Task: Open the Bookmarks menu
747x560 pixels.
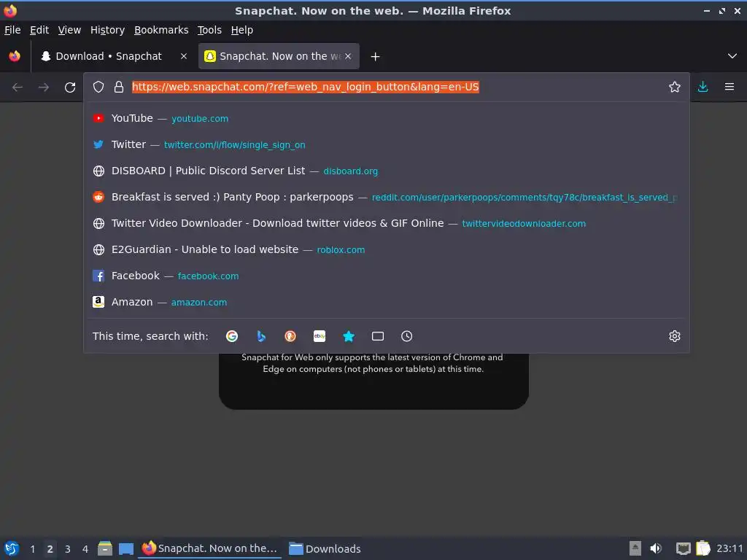Action: tap(161, 30)
